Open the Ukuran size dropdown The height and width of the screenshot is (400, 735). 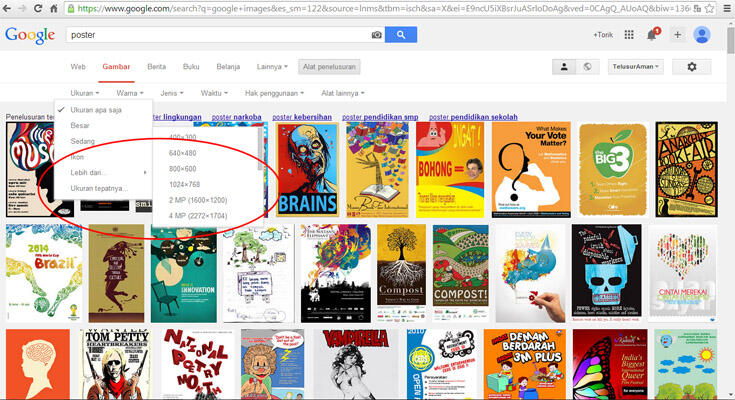[84, 93]
